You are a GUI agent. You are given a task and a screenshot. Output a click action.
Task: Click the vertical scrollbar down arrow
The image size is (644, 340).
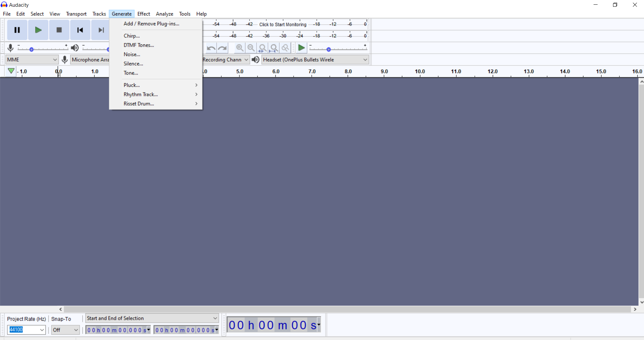pyautogui.click(x=641, y=302)
